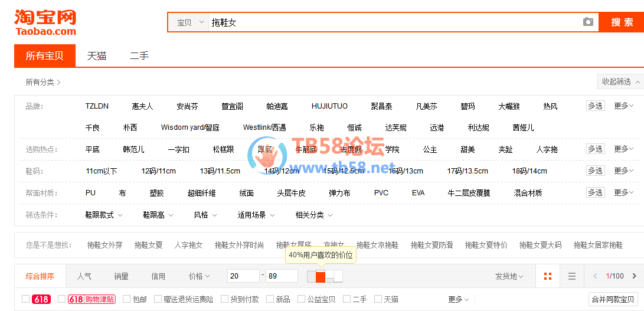Sort results by 人气
This screenshot has height=311, width=644.
point(84,276)
